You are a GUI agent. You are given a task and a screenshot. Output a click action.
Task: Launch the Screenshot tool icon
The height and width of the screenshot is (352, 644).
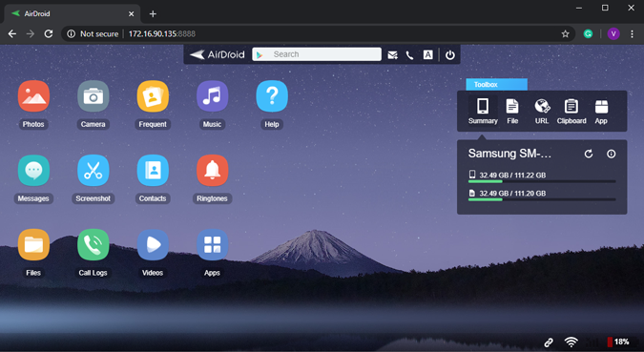pos(93,171)
